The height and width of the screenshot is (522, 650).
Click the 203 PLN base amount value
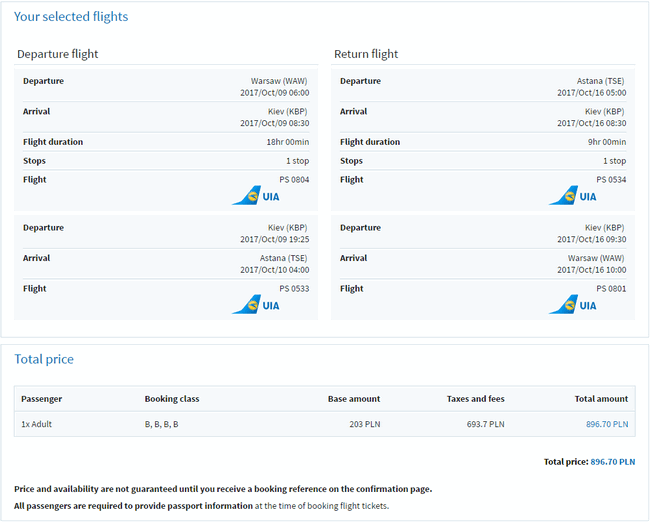(363, 424)
